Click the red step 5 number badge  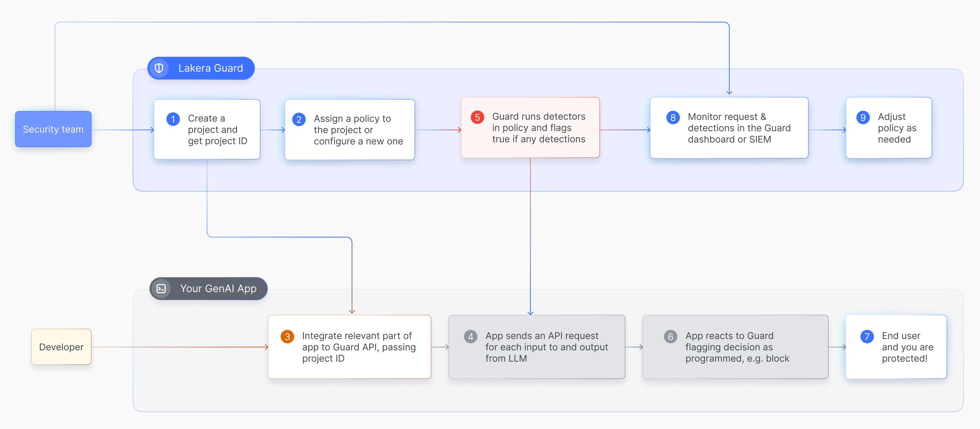pyautogui.click(x=478, y=117)
